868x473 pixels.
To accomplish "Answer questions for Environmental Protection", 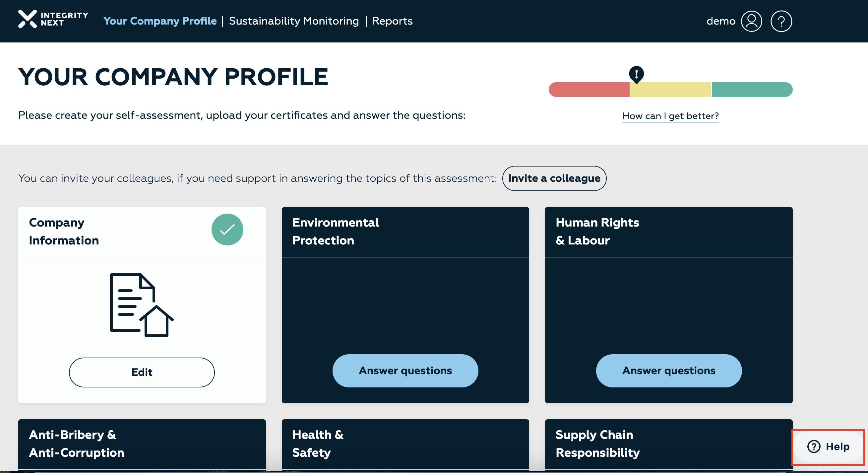I will coord(405,371).
